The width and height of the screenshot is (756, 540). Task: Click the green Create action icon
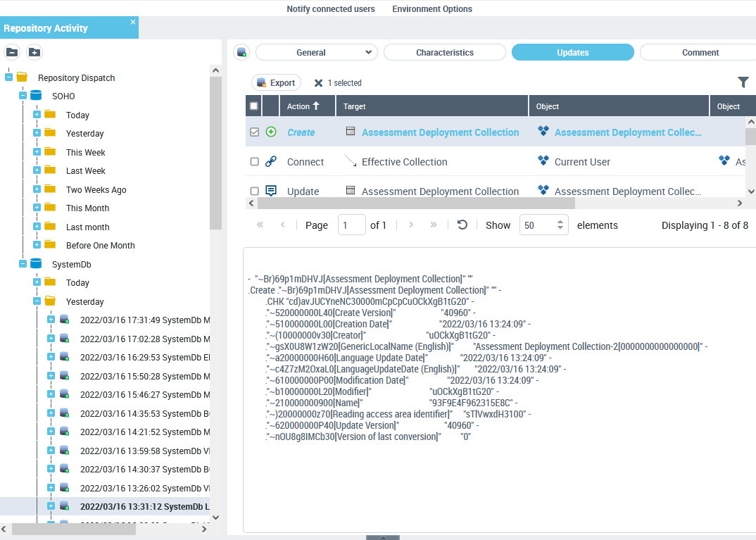point(271,132)
